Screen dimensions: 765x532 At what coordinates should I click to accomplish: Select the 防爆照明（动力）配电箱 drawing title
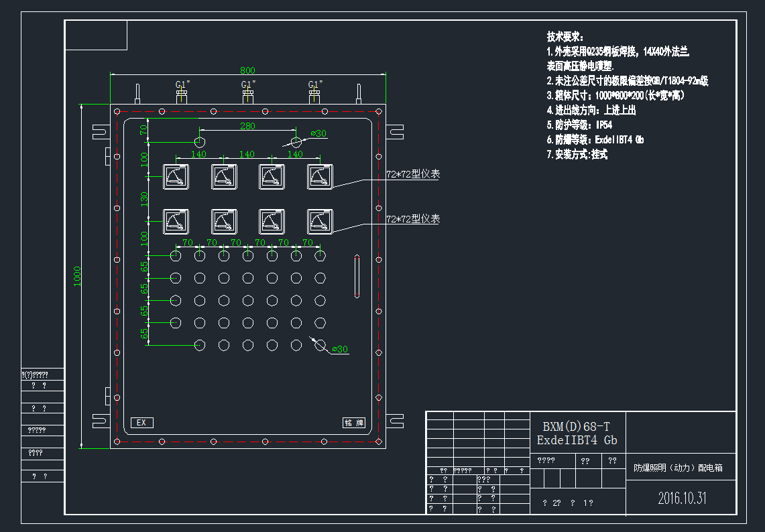click(678, 468)
